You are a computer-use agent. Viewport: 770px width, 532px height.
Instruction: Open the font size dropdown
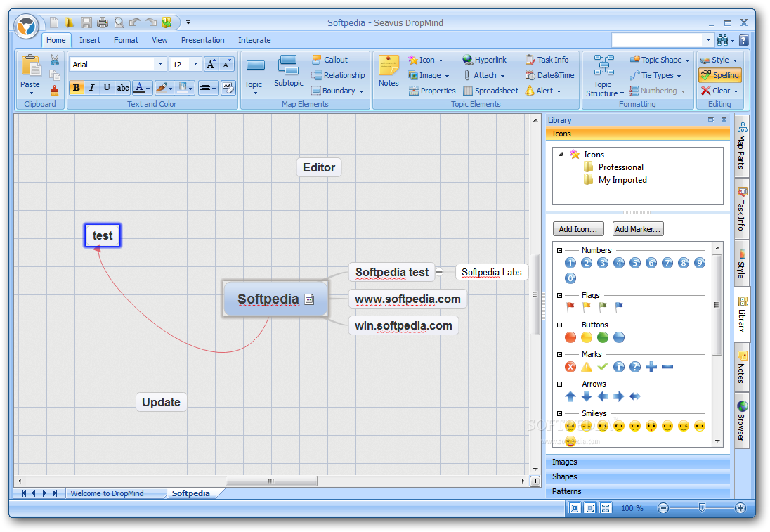[195, 64]
